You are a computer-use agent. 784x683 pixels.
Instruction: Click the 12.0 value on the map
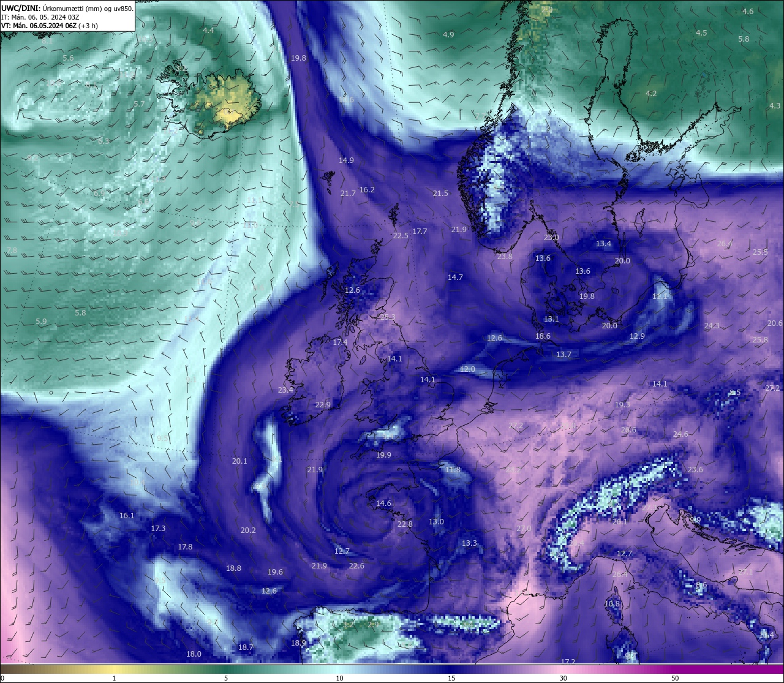coord(467,369)
